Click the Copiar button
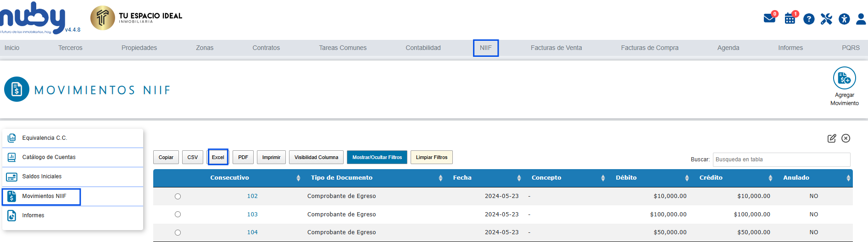Image resolution: width=868 pixels, height=242 pixels. pyautogui.click(x=166, y=157)
